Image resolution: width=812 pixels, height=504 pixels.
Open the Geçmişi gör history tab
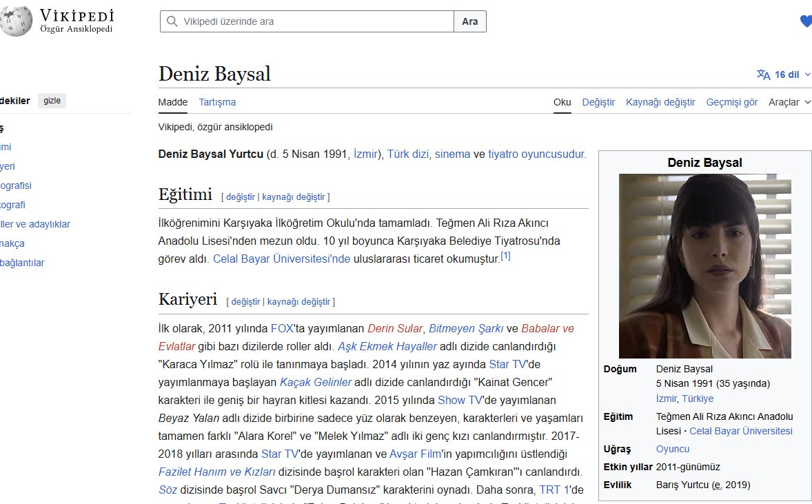(x=732, y=102)
